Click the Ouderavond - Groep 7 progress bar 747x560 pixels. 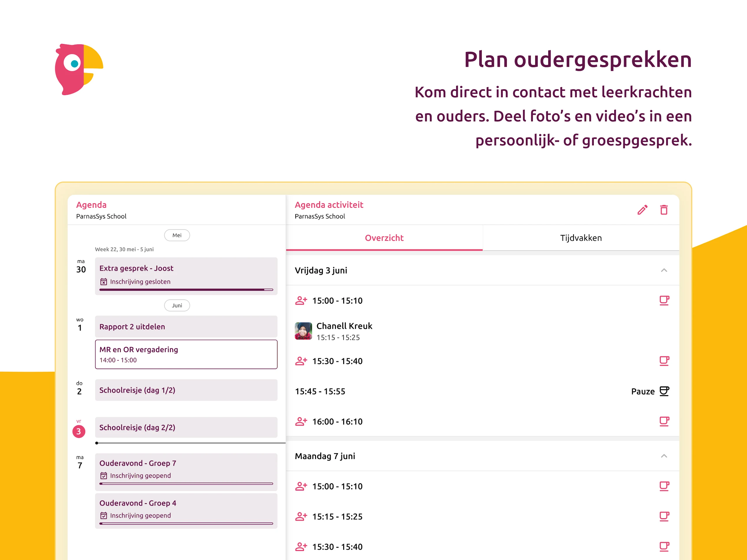tap(186, 484)
